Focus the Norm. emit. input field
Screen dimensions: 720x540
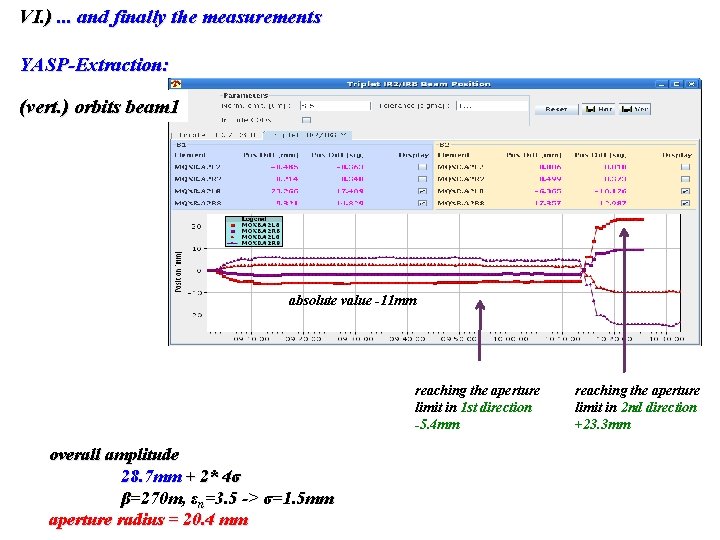[335, 106]
